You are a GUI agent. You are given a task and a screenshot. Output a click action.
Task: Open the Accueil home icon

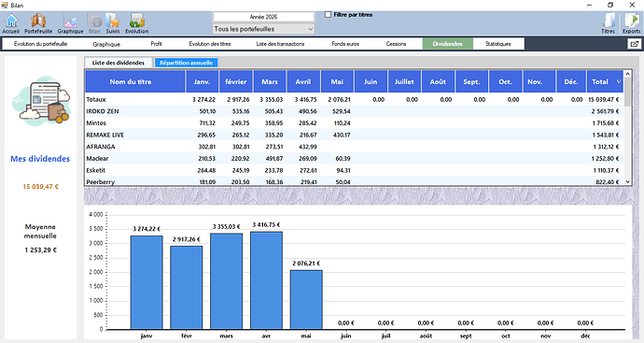tap(11, 23)
